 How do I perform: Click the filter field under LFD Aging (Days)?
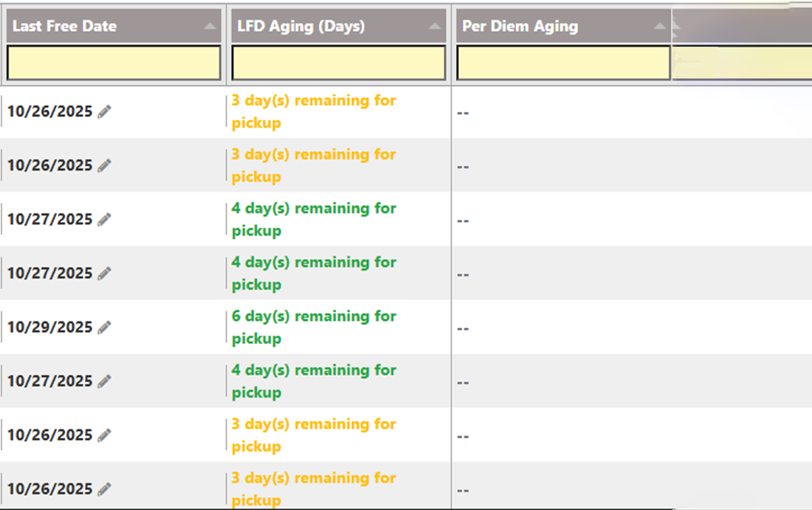coord(338,63)
